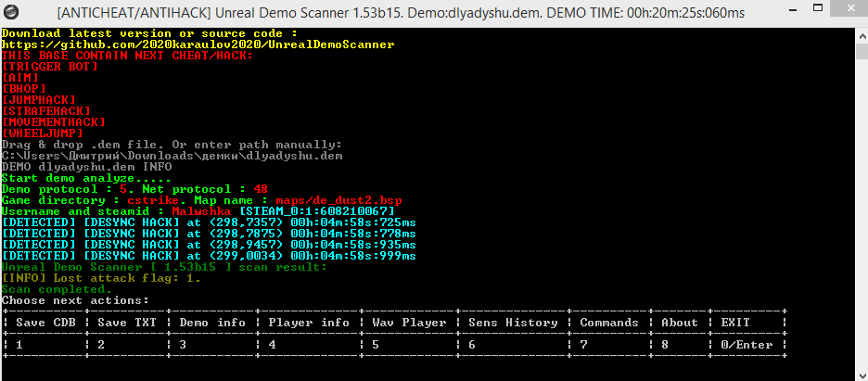Click the number 4 under Player info

click(x=272, y=345)
